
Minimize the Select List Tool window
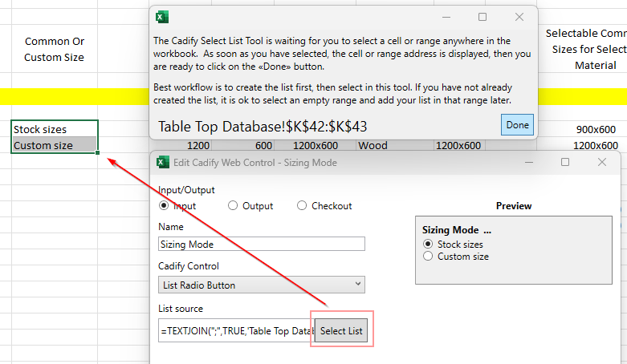(446, 17)
